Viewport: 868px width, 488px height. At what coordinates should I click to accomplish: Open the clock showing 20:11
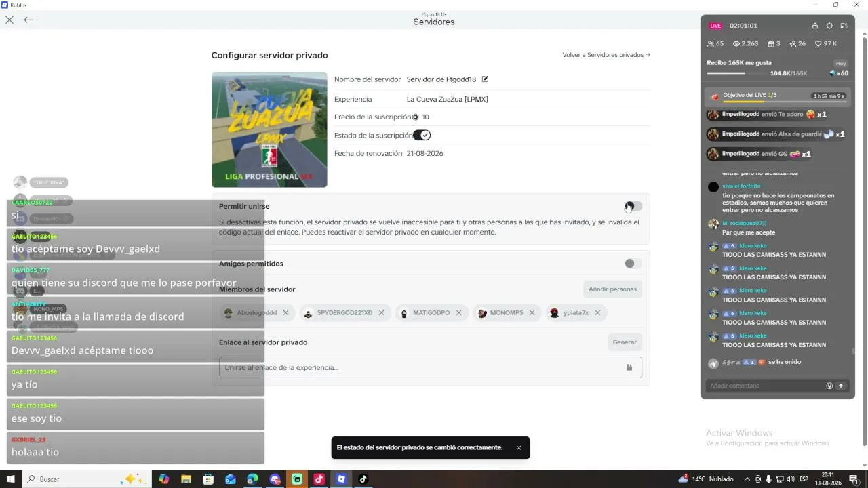pyautogui.click(x=829, y=479)
